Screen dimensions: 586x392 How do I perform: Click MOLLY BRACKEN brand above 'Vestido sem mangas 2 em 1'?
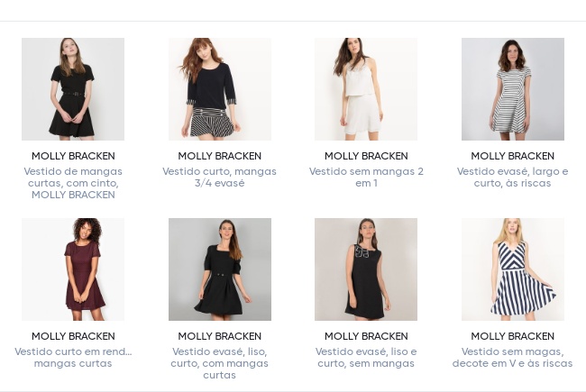(366, 156)
